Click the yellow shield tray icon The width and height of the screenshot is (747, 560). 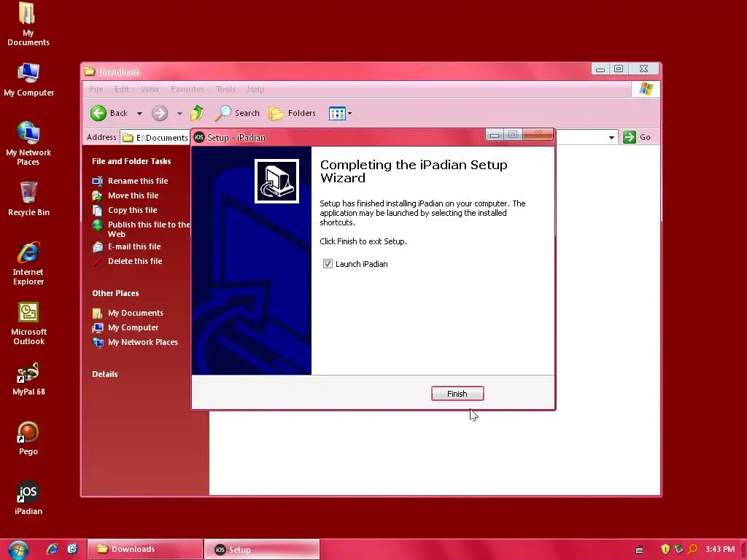coord(665,549)
